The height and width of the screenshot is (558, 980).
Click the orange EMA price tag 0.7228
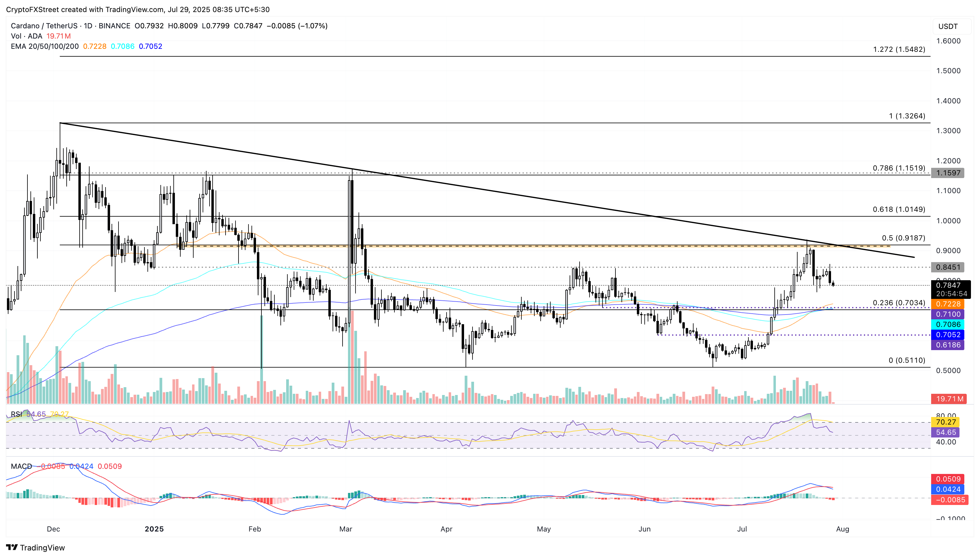coord(948,304)
